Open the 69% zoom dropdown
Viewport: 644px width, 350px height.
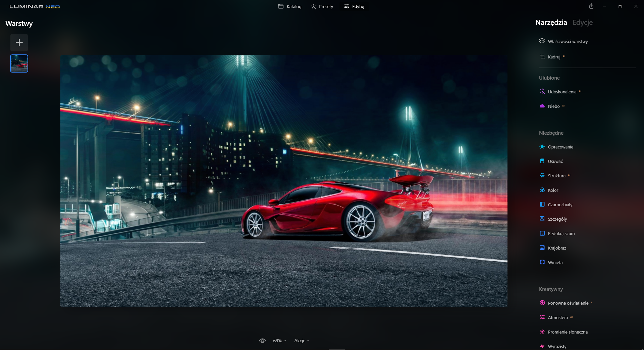279,341
